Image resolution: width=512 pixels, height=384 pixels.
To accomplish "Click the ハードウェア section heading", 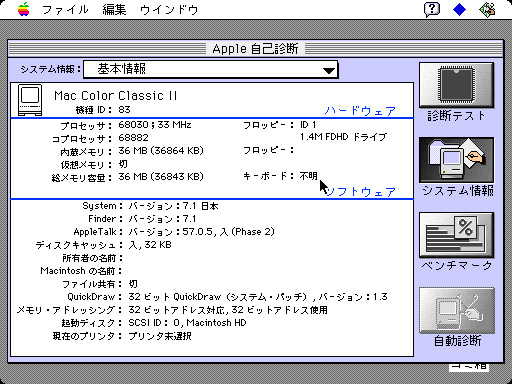I will (360, 111).
